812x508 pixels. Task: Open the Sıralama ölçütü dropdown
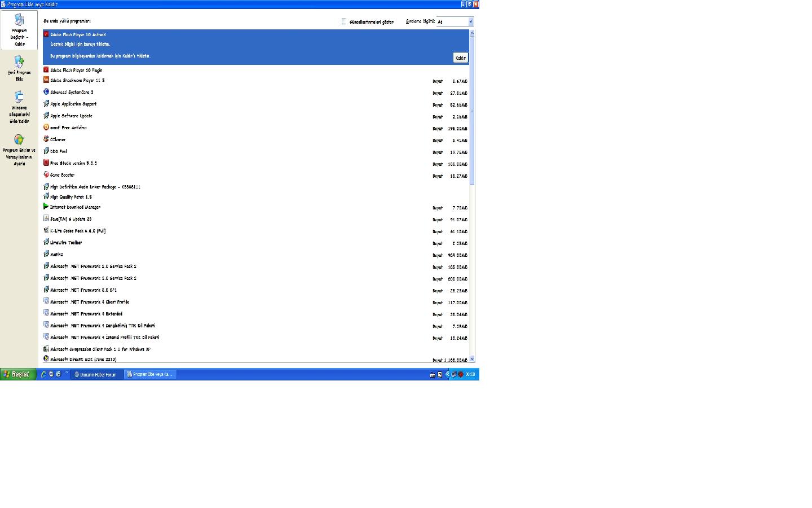(x=454, y=21)
